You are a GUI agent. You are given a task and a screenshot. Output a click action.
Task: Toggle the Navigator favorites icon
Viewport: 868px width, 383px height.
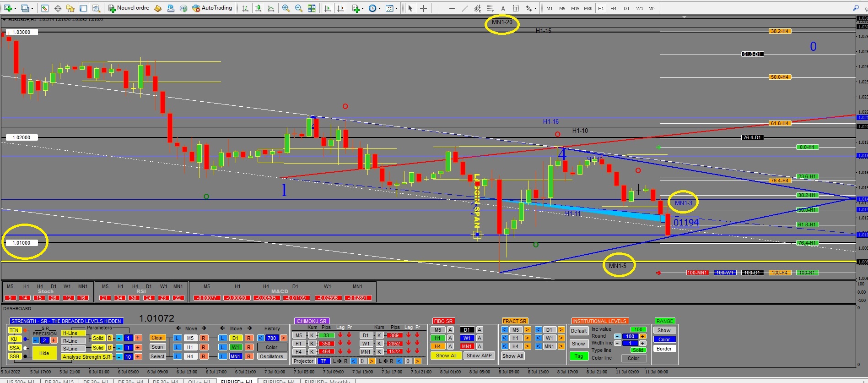(70, 8)
